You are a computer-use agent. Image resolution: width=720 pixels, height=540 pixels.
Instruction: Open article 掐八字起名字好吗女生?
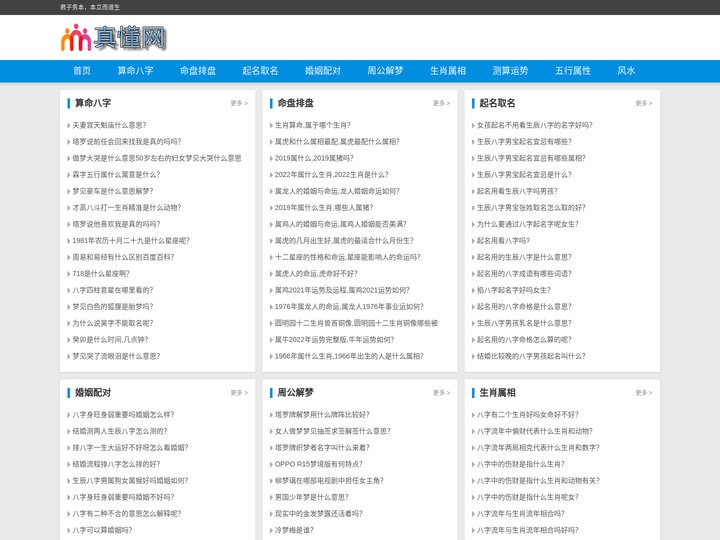pos(514,290)
